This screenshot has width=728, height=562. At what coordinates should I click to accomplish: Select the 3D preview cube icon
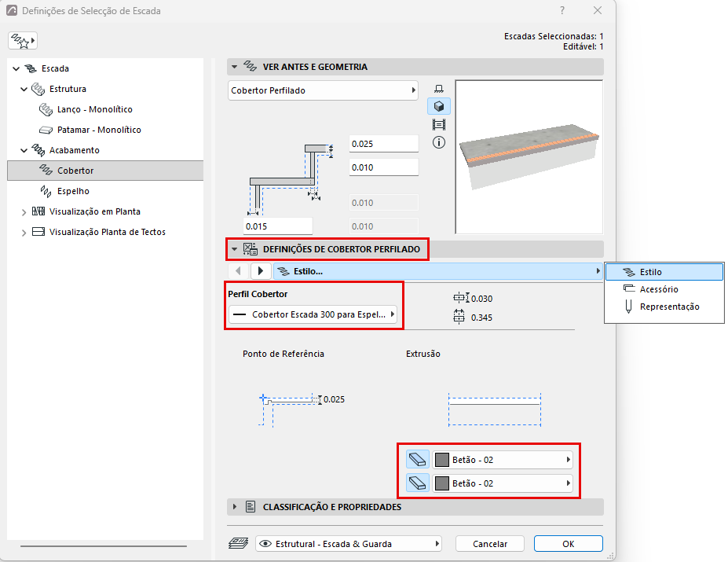click(439, 106)
